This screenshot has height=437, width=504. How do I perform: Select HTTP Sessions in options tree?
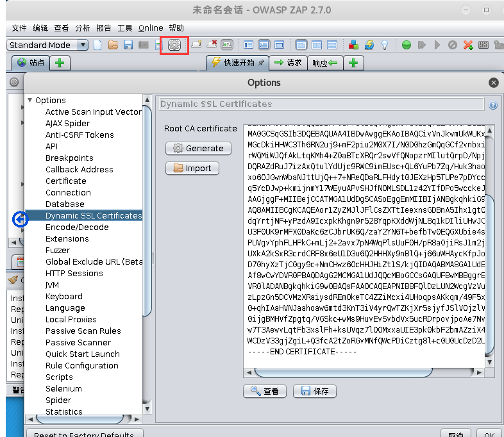pos(74,273)
